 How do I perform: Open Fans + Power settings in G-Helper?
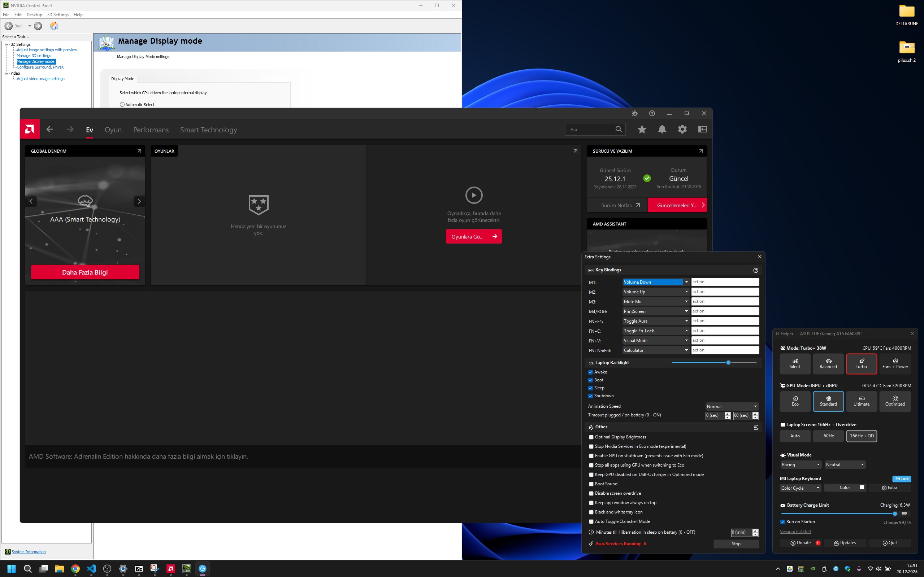[x=895, y=364]
